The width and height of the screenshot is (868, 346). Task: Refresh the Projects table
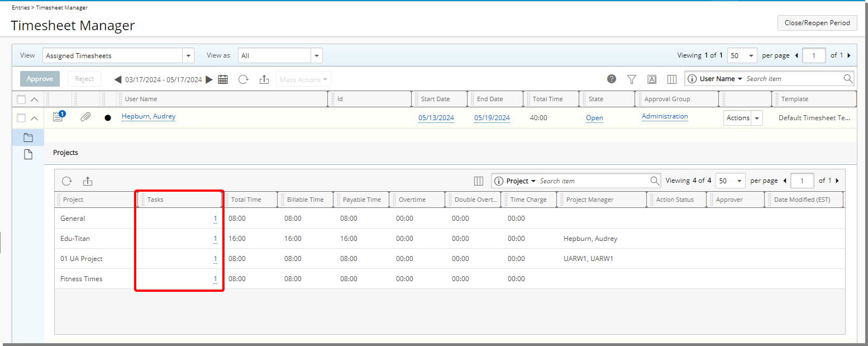(67, 181)
